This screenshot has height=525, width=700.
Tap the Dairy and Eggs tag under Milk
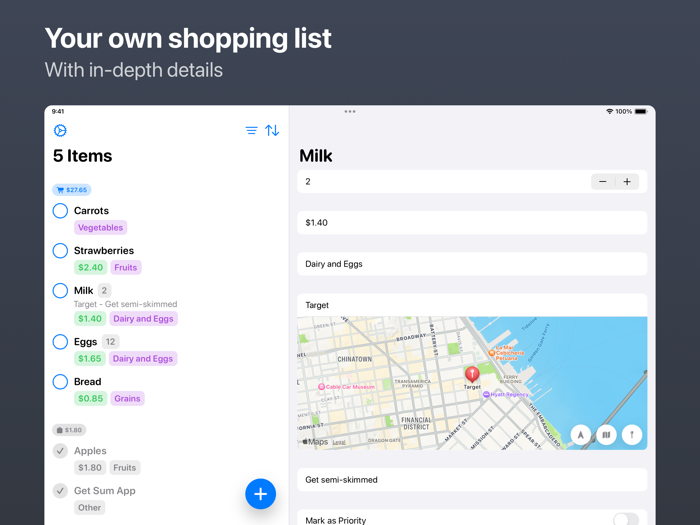143,319
